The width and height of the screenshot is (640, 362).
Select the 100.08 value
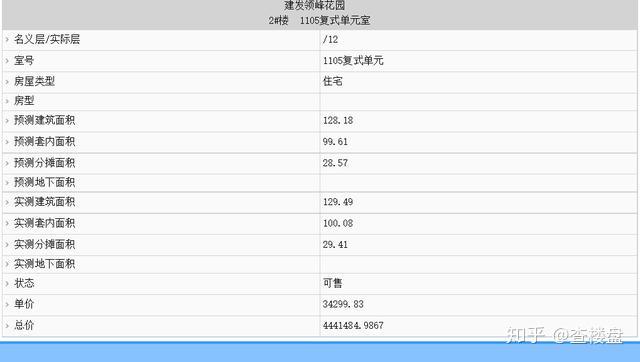point(338,224)
